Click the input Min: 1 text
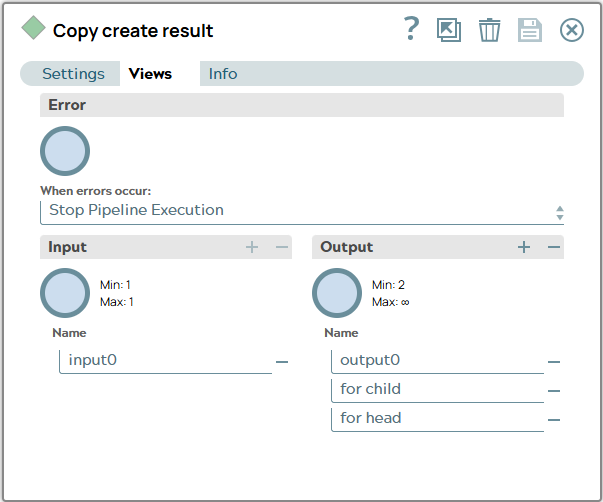 click(115, 285)
